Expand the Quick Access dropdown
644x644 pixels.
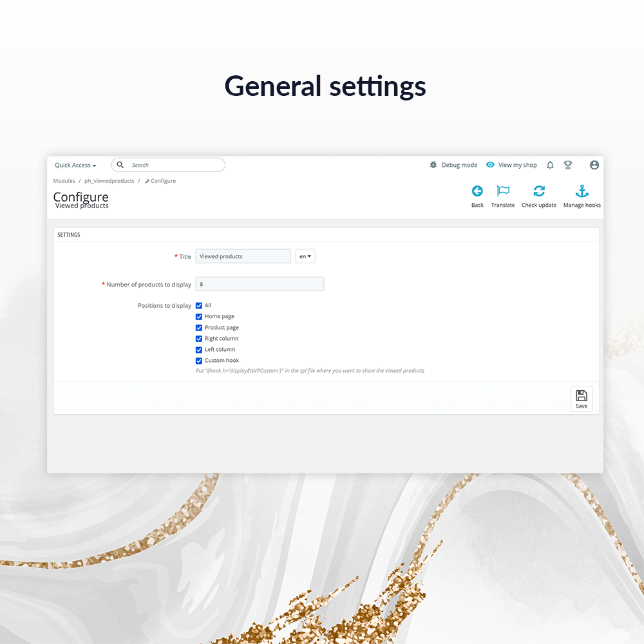[x=75, y=166]
